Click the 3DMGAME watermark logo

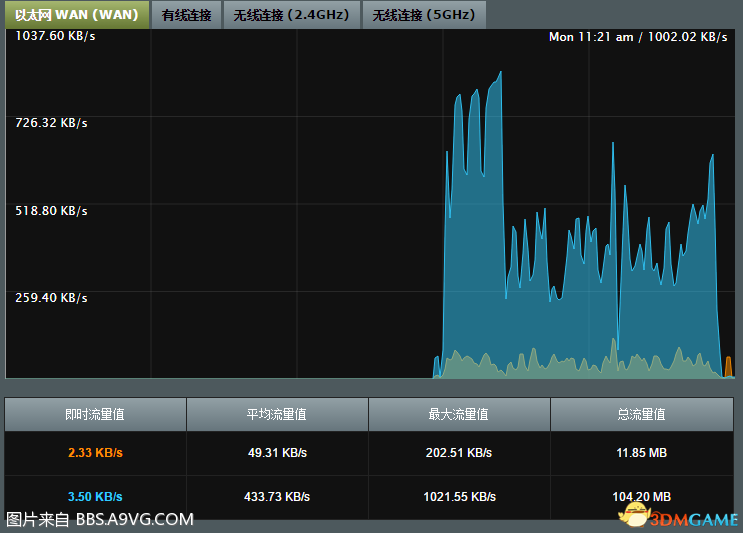point(677,517)
